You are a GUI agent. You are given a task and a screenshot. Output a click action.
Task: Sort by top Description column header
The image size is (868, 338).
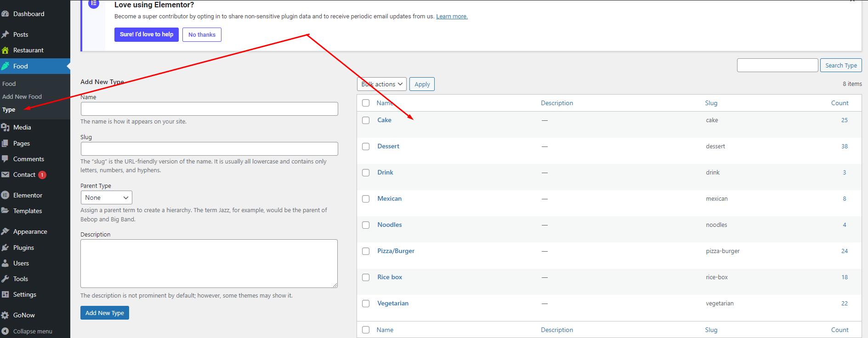pos(557,103)
